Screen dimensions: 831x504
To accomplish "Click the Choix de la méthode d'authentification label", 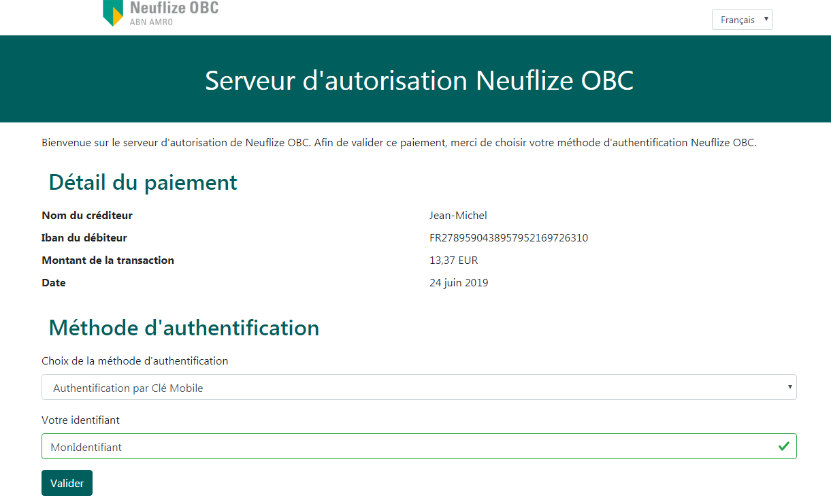I will coord(135,361).
